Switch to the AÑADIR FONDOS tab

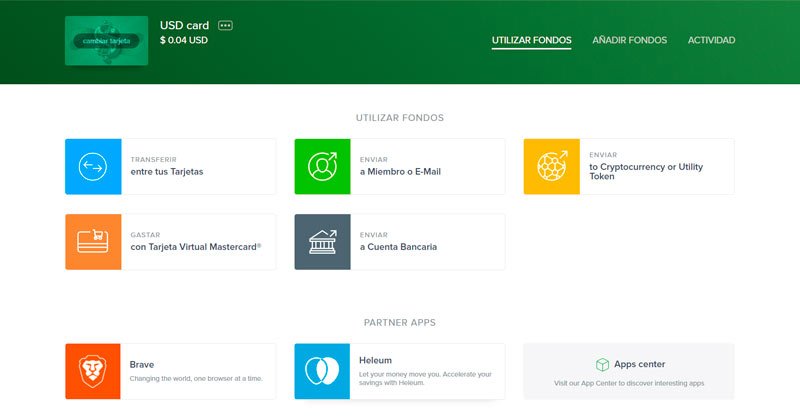click(630, 40)
